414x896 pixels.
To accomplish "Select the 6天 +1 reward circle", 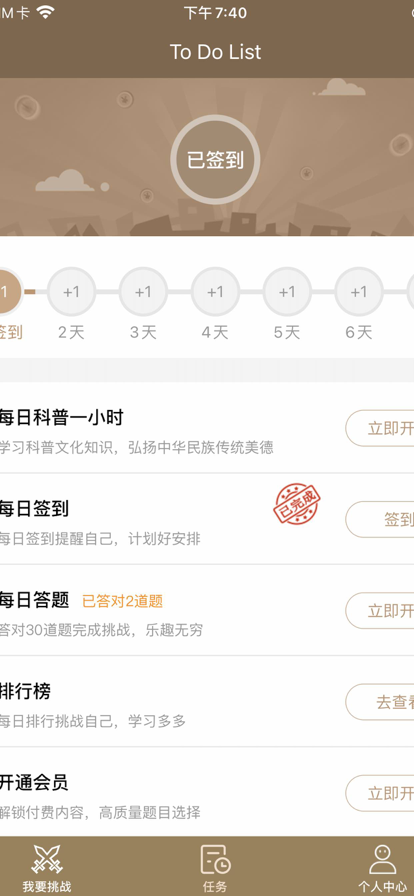I will 359,292.
